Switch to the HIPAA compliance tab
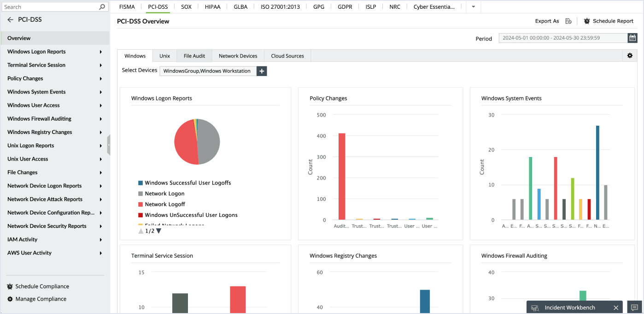Viewport: 644px width, 314px height. pos(212,6)
